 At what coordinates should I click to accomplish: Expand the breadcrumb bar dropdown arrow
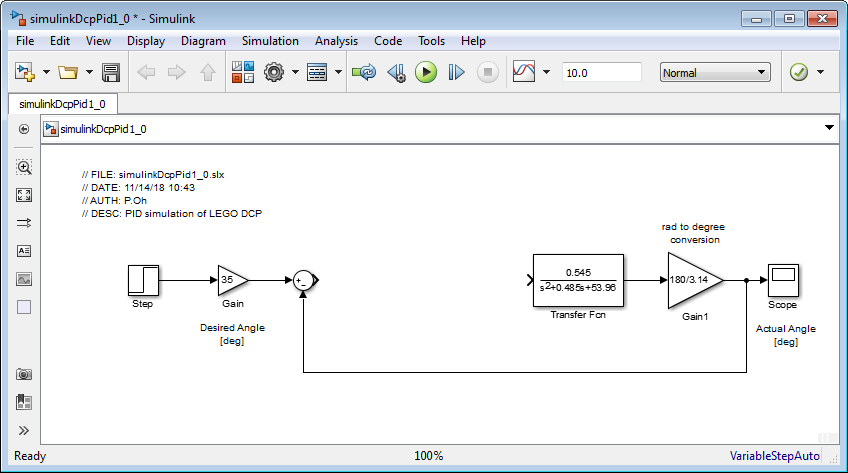click(x=829, y=128)
